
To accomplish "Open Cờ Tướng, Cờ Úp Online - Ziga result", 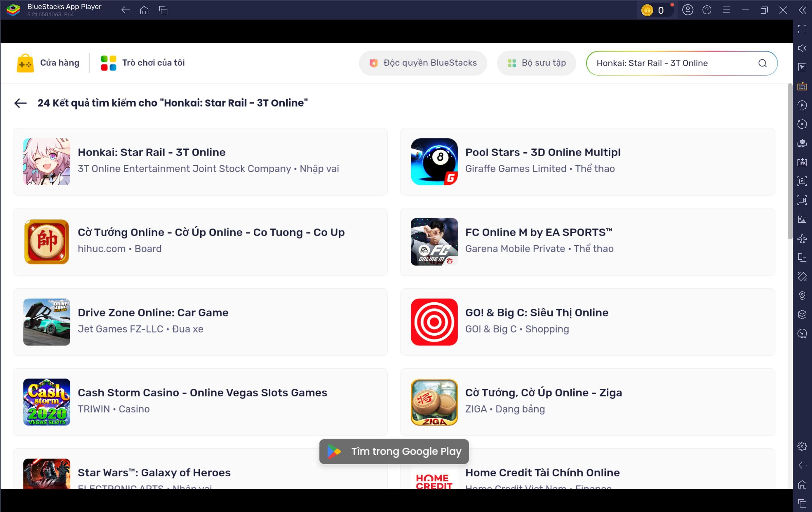I will click(587, 402).
